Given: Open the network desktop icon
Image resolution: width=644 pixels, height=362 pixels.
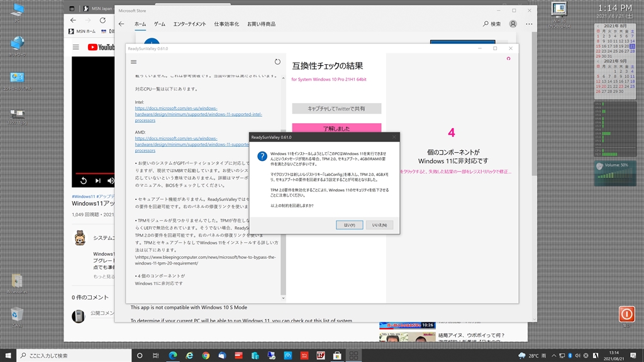Looking at the screenshot, I should [17, 46].
